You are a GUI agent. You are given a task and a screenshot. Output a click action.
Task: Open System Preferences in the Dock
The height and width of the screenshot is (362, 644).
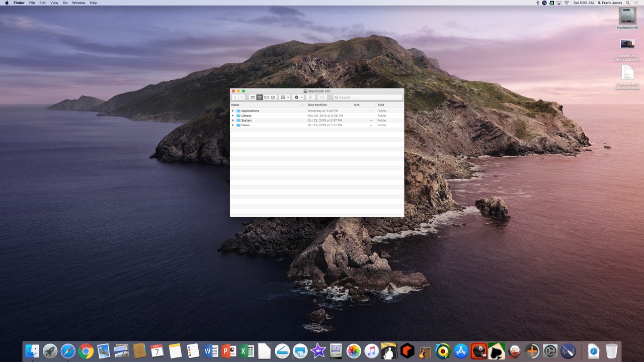click(550, 351)
